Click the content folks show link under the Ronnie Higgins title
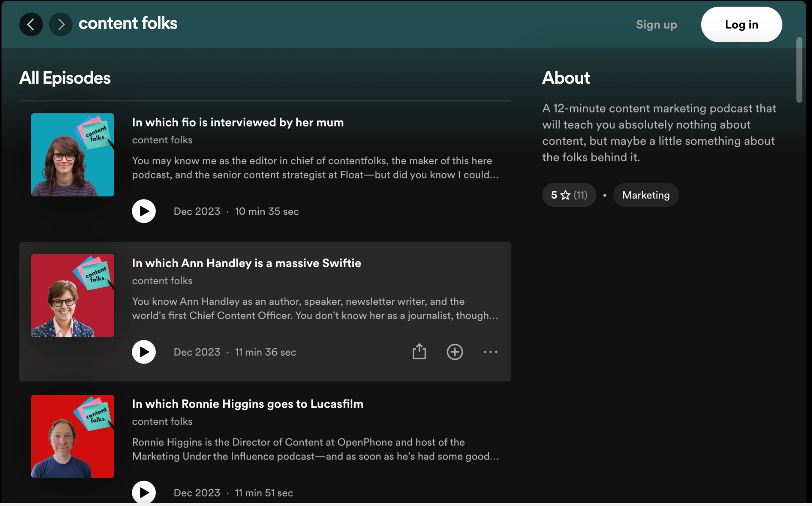This screenshot has width=812, height=506. tap(162, 421)
